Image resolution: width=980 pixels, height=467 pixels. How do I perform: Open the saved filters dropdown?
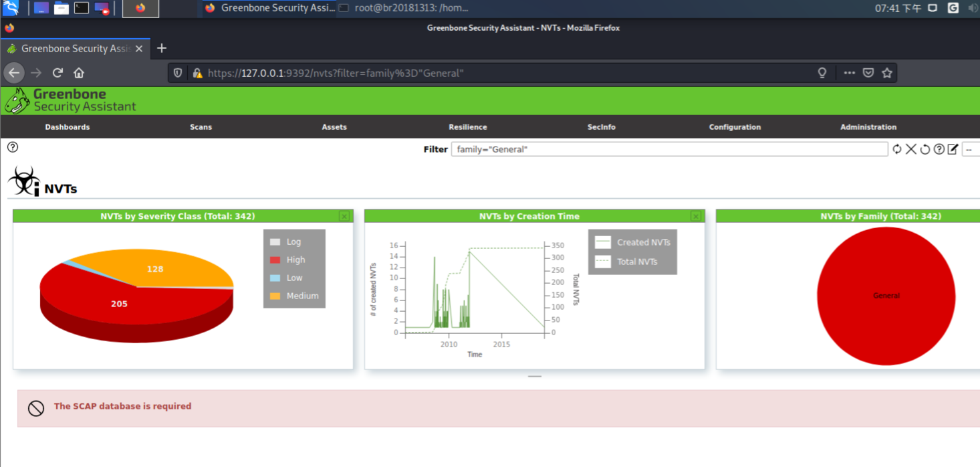[x=971, y=149]
